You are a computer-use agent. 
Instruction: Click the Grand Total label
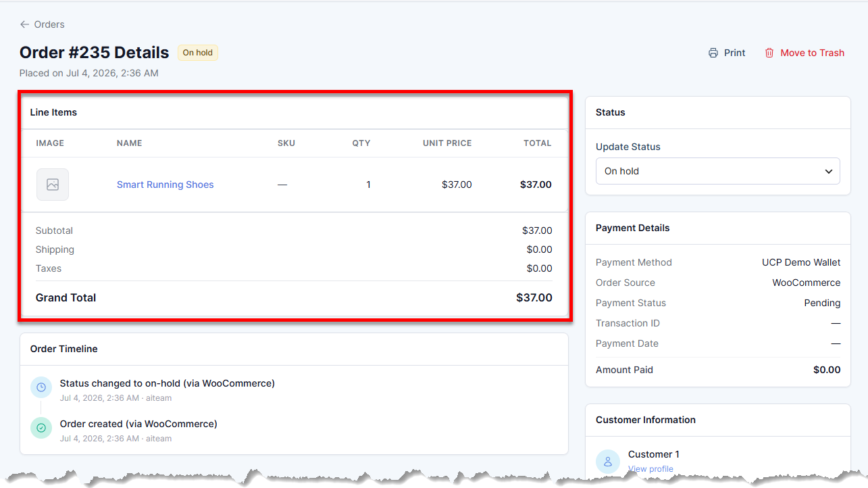point(66,297)
